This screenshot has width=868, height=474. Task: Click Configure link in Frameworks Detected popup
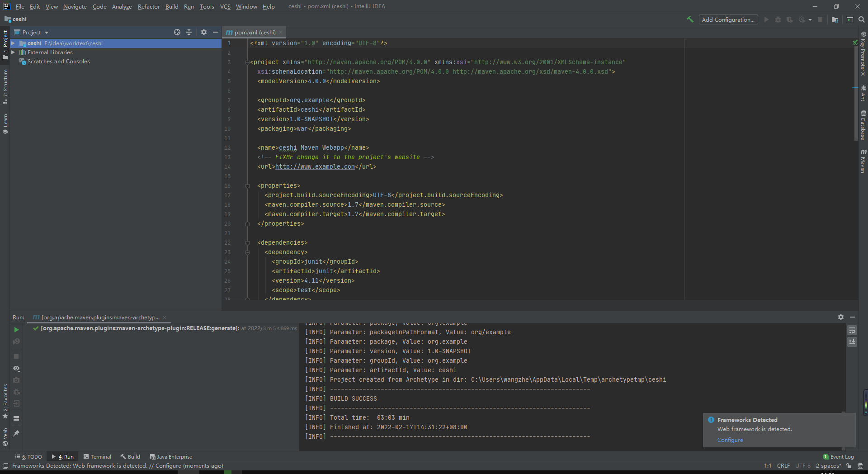pyautogui.click(x=730, y=440)
